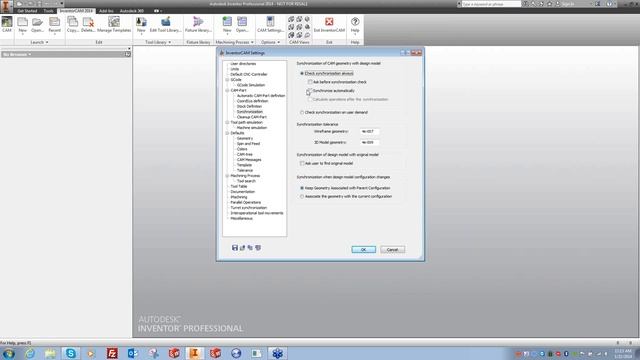The height and width of the screenshot is (360, 640).
Task: Collapse the Defaults tree node
Action: [227, 133]
